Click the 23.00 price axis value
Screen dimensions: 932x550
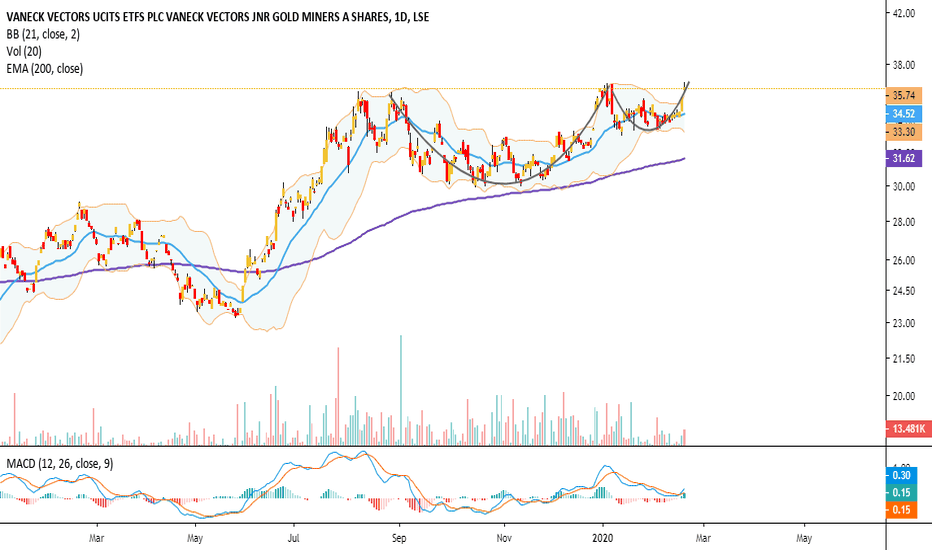coord(903,323)
